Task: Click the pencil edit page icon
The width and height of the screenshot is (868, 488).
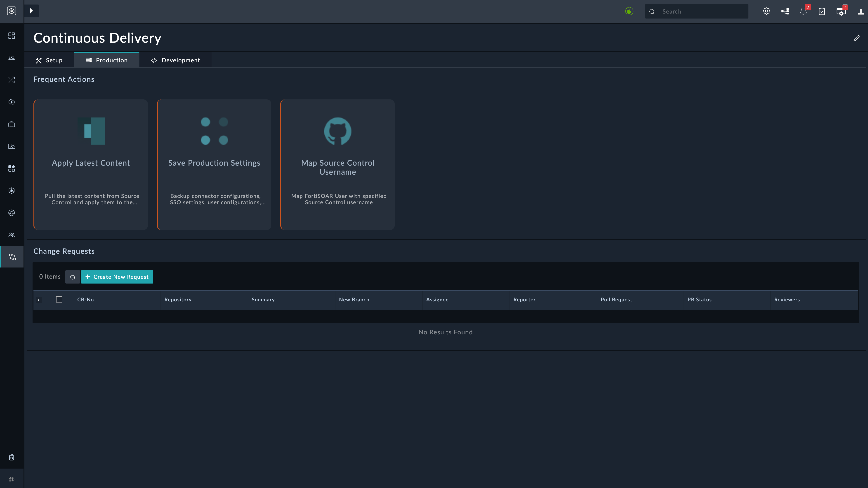Action: tap(856, 38)
